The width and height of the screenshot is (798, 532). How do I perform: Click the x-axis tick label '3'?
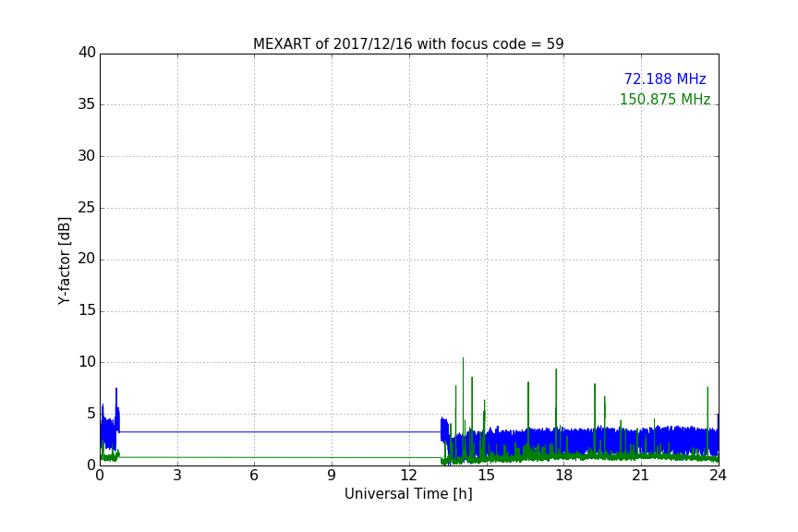[177, 476]
